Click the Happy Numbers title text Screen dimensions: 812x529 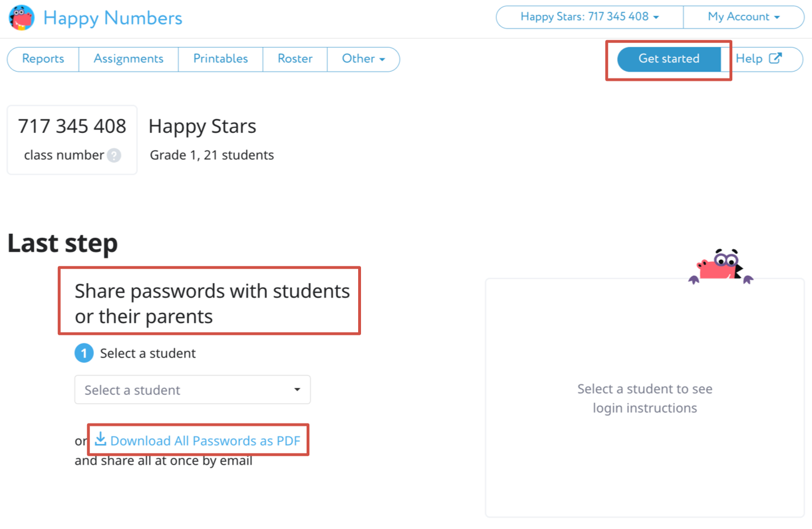(113, 18)
